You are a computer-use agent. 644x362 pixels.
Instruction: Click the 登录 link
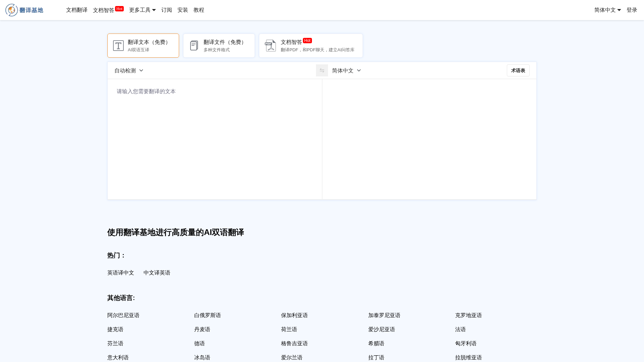632,10
